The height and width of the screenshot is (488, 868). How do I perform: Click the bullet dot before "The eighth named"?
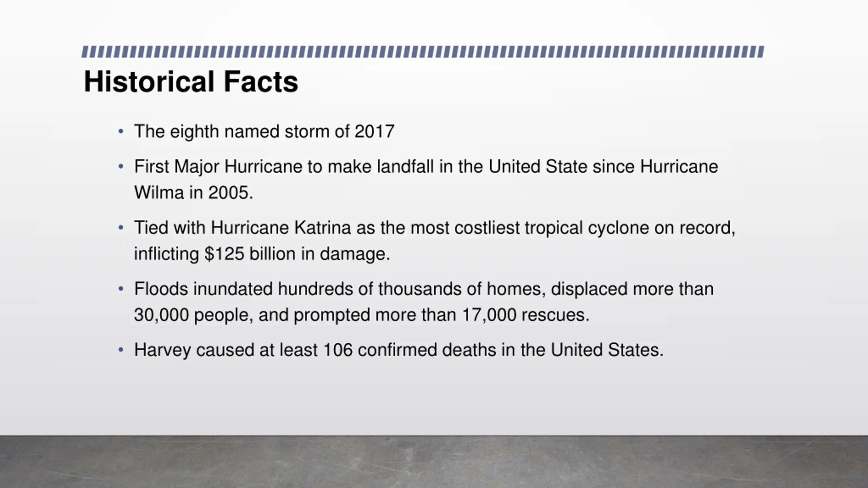click(121, 131)
